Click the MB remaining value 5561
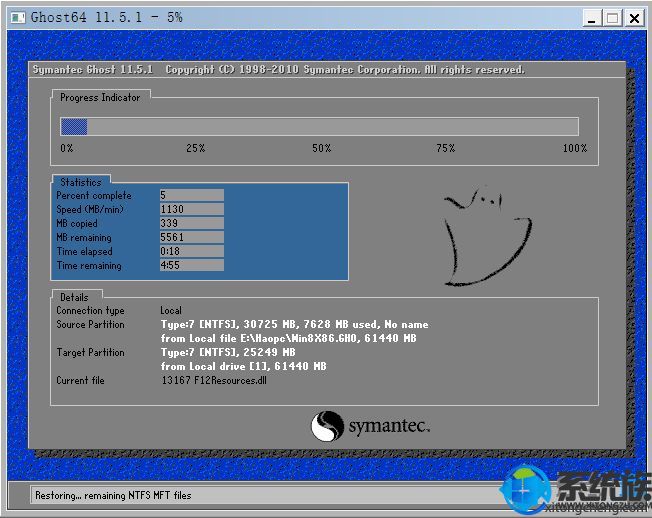 pyautogui.click(x=192, y=237)
